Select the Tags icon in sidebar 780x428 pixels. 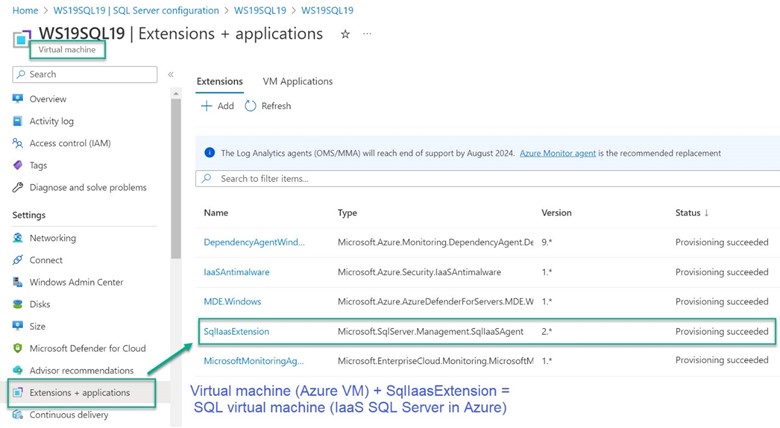tap(18, 165)
